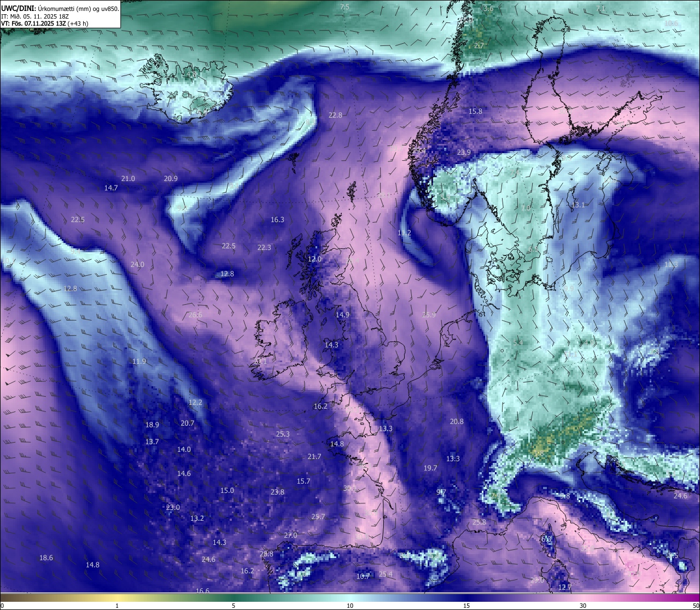Click the 18.9 value on the map
This screenshot has width=700, height=610.
(x=152, y=425)
